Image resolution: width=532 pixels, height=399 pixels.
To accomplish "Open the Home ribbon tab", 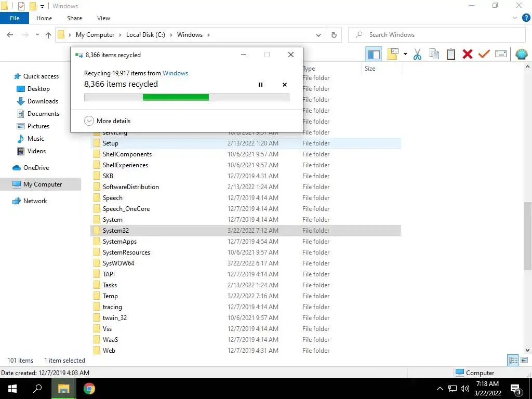I will (44, 18).
